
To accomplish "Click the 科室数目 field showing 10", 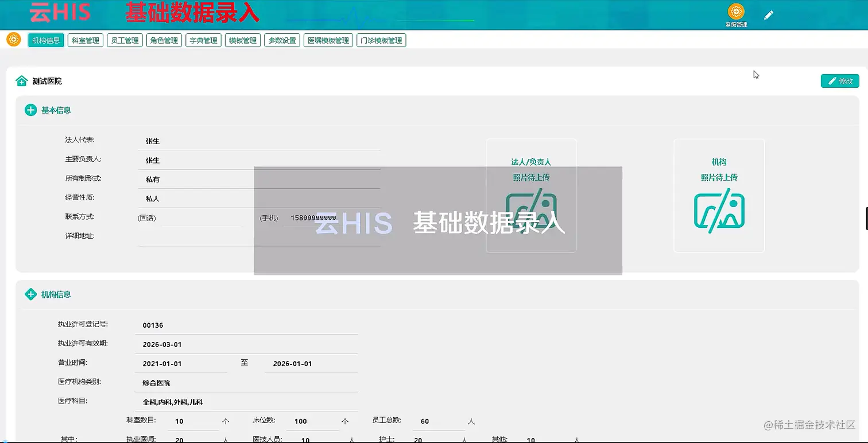I will pyautogui.click(x=193, y=421).
